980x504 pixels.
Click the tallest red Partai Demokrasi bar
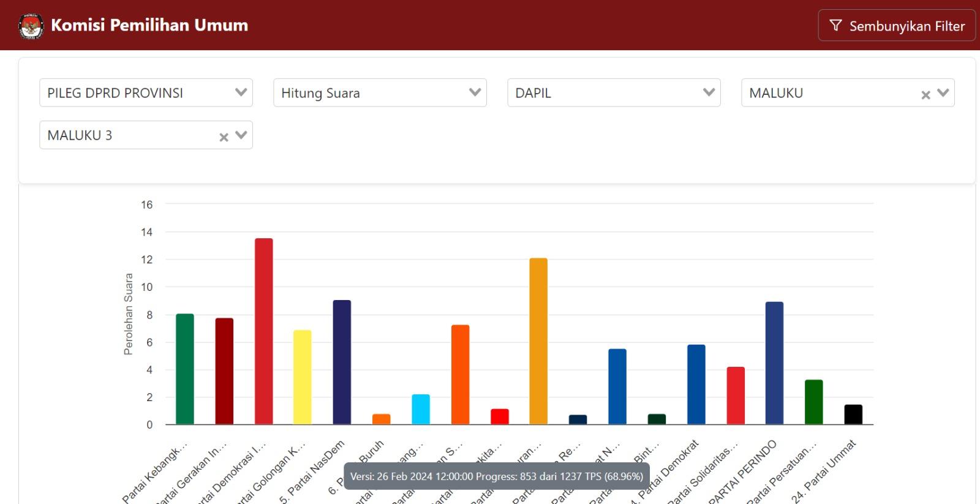tap(263, 331)
